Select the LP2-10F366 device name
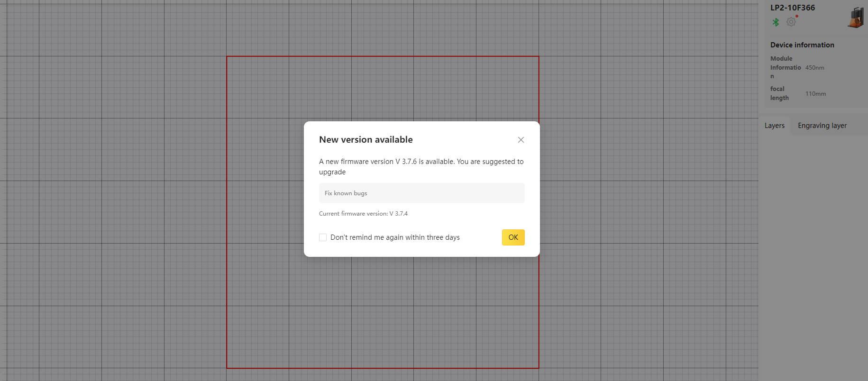Viewport: 868px width, 381px height. (x=792, y=8)
